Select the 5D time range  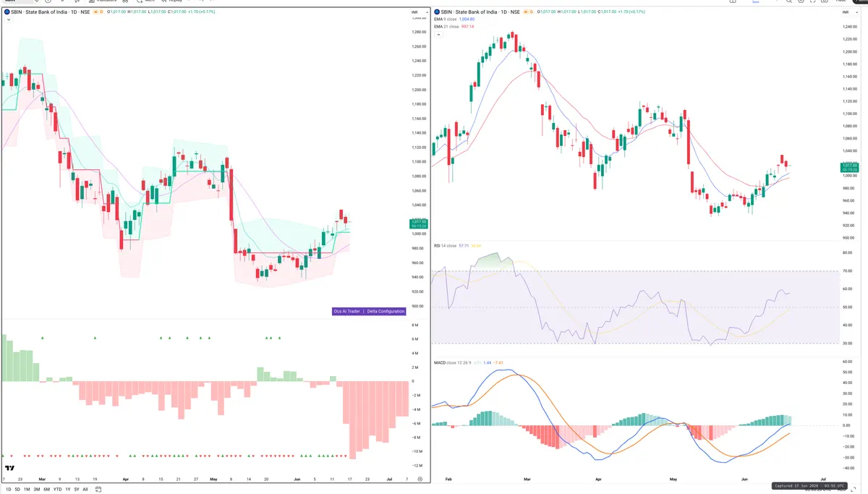coord(17,490)
